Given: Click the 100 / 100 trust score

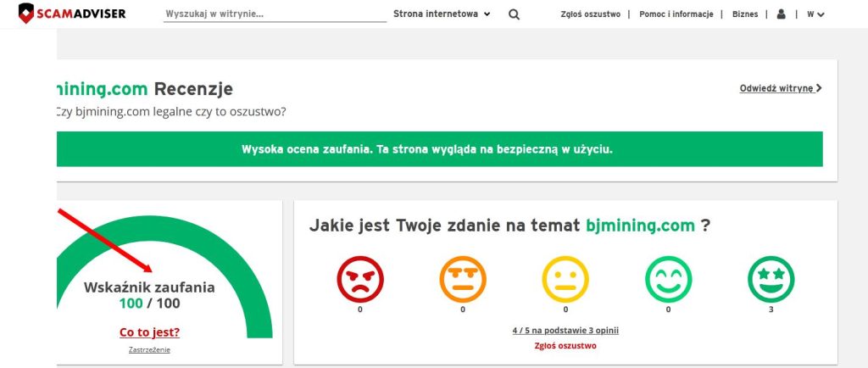Looking at the screenshot, I should point(149,304).
